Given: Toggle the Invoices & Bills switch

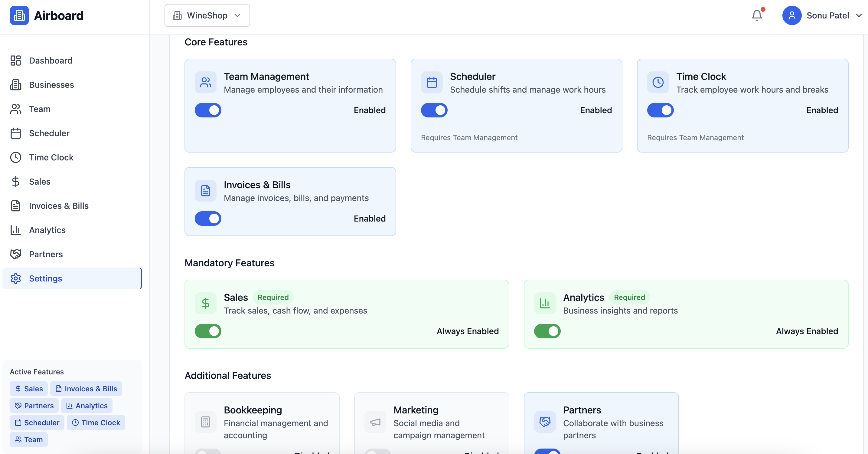Looking at the screenshot, I should (208, 219).
